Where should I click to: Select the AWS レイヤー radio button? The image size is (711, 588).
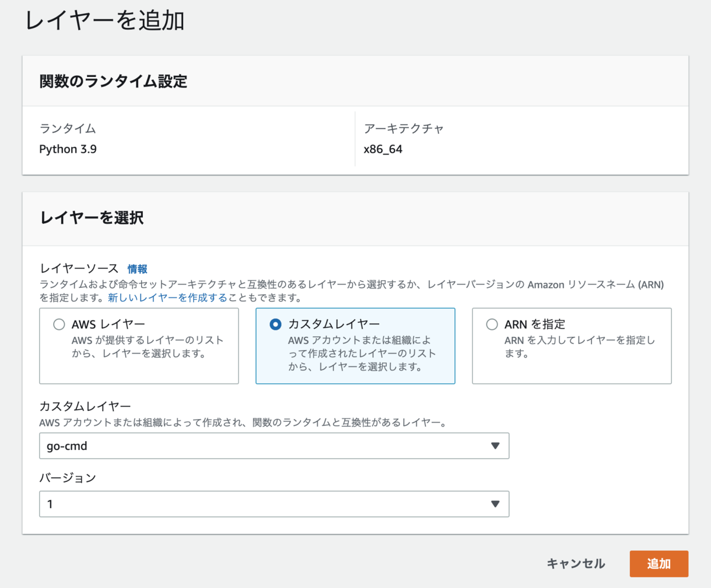[x=59, y=324]
